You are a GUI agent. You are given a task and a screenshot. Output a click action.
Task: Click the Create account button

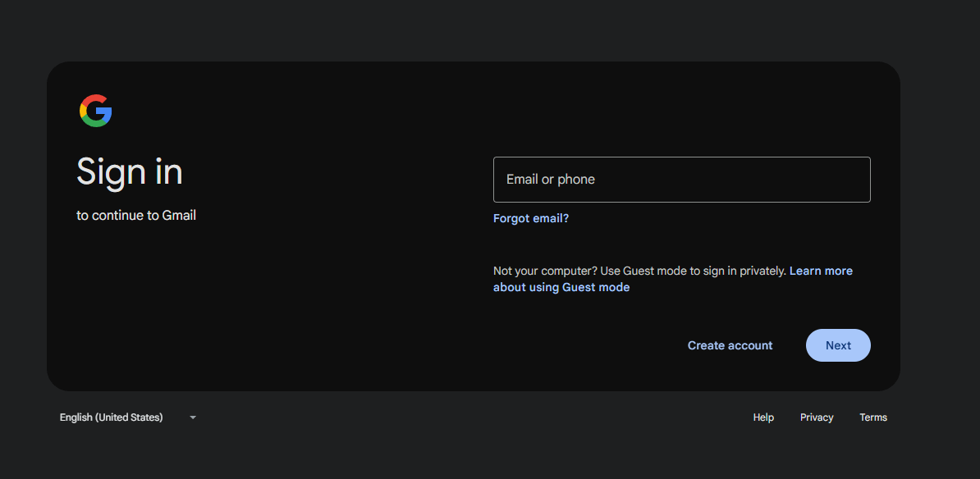[x=730, y=345]
